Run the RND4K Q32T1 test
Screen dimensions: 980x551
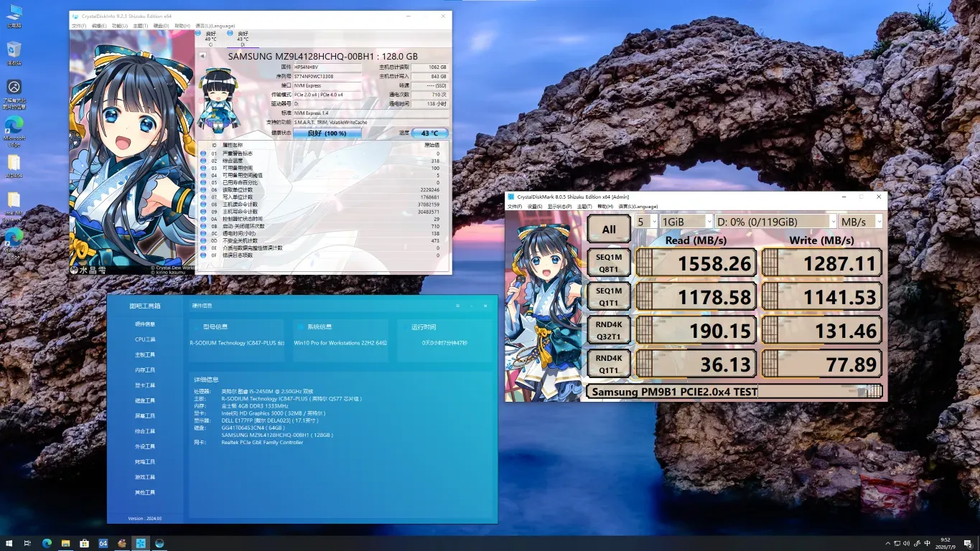click(x=609, y=330)
